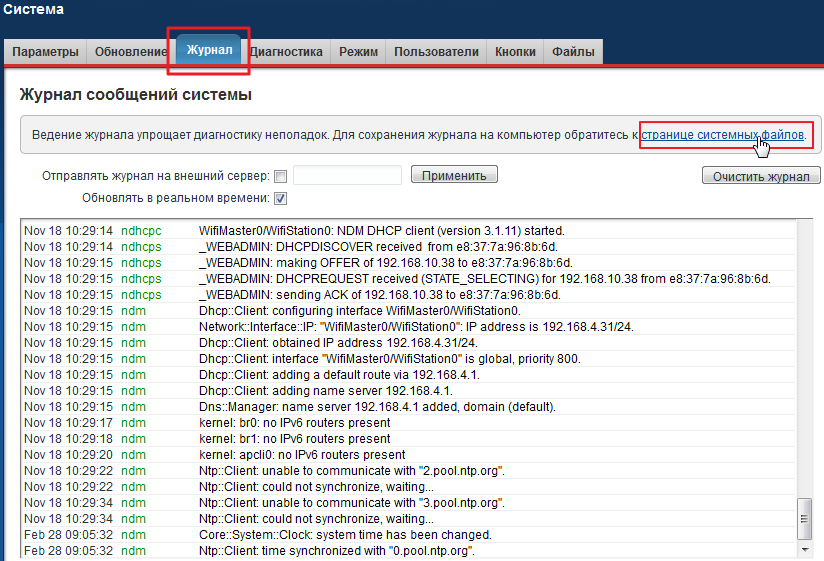Switch to the Обновление tab

tap(131, 52)
